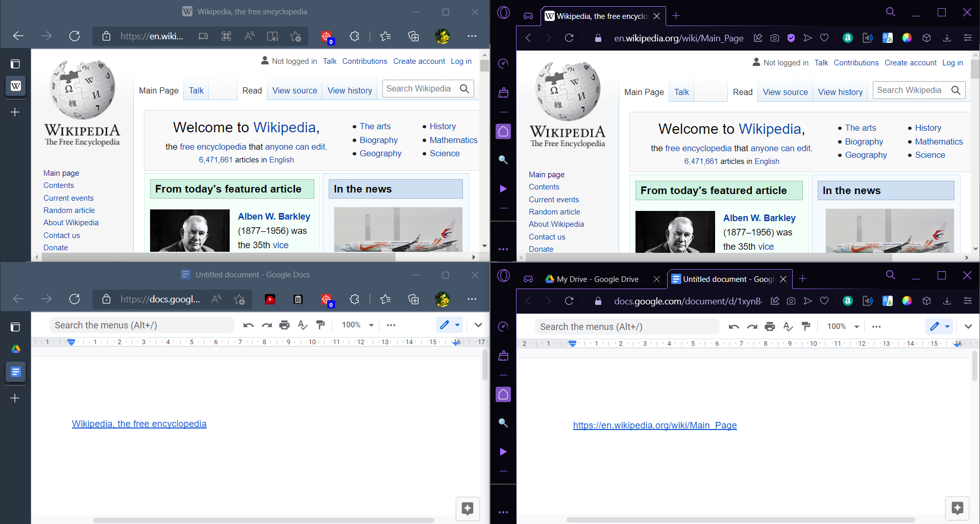Select the Wikipedia vertical tab in Edge

point(15,85)
